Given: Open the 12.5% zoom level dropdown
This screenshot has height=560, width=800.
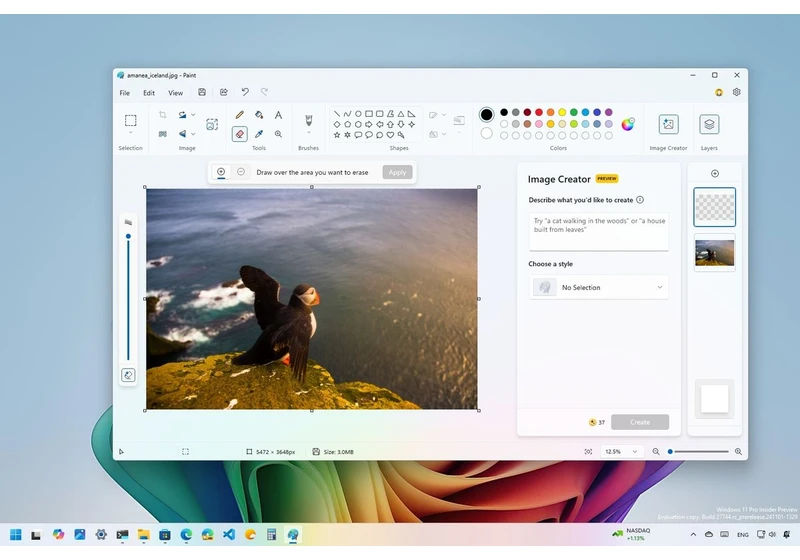Looking at the screenshot, I should pyautogui.click(x=620, y=451).
